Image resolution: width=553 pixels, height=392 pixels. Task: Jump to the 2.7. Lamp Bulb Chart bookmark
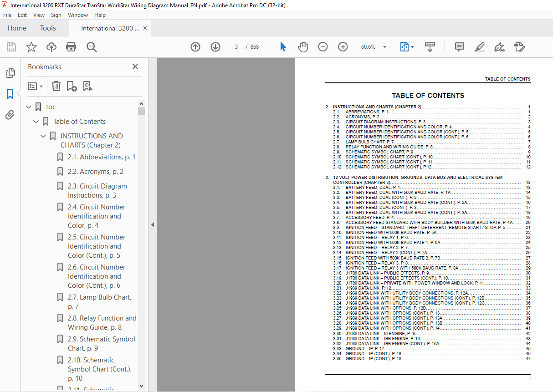click(x=99, y=302)
